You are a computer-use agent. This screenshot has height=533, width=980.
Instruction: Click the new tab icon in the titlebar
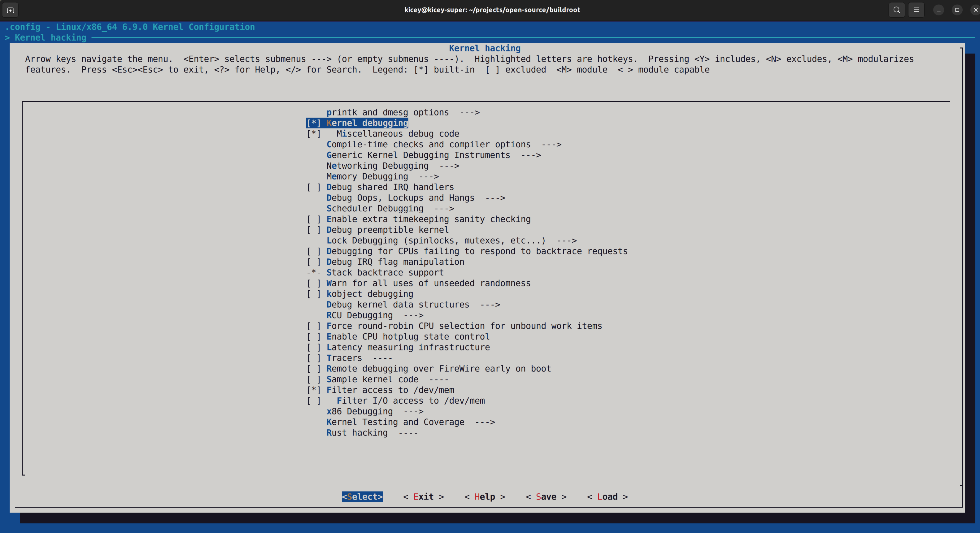(x=10, y=10)
